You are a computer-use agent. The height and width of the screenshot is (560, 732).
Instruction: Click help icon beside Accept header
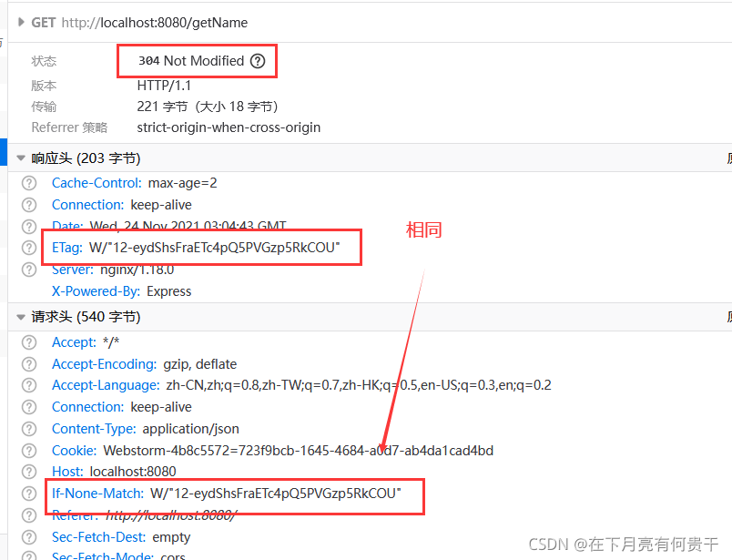tap(29, 342)
